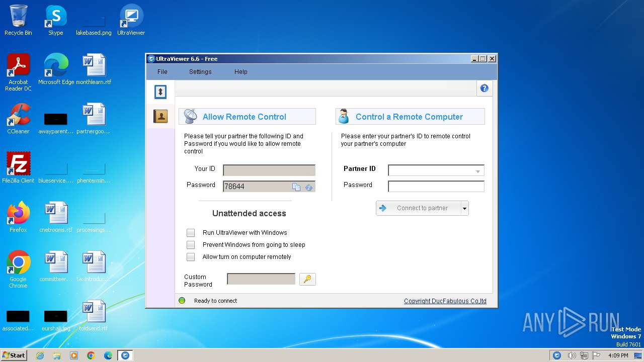
Task: Click the volume speaker tray icon
Action: [x=572, y=355]
